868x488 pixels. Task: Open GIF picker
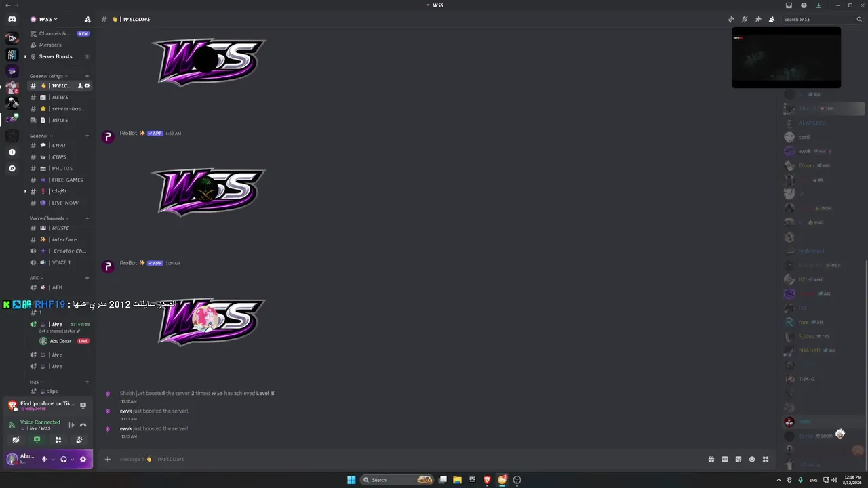tap(725, 459)
